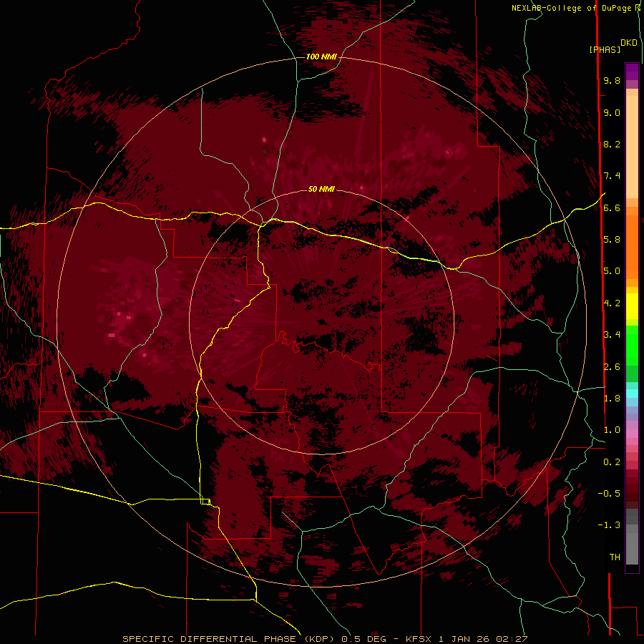Select the gray segment of the color scale

click(x=632, y=538)
